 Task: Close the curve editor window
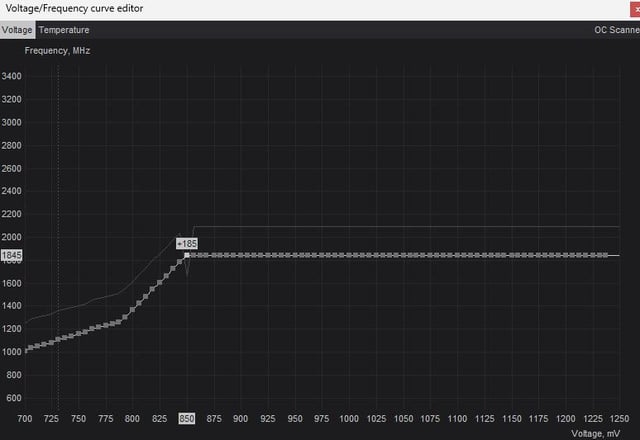(x=635, y=8)
